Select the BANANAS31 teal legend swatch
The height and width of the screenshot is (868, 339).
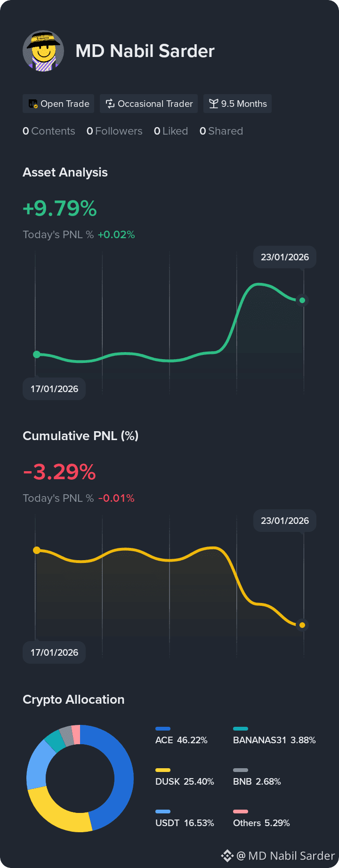click(241, 729)
